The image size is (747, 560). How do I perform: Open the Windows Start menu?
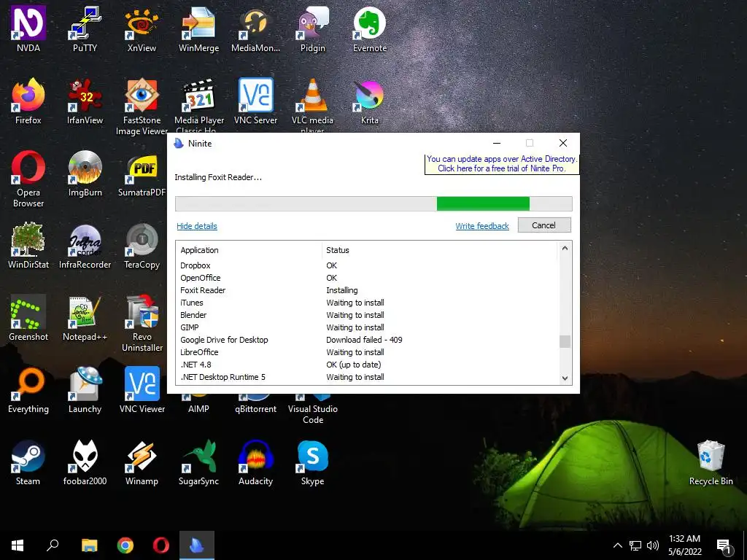[x=18, y=545]
